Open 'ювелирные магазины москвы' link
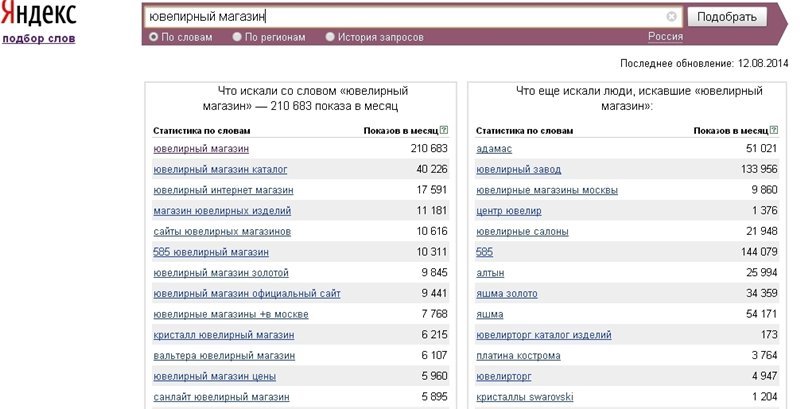 click(547, 190)
